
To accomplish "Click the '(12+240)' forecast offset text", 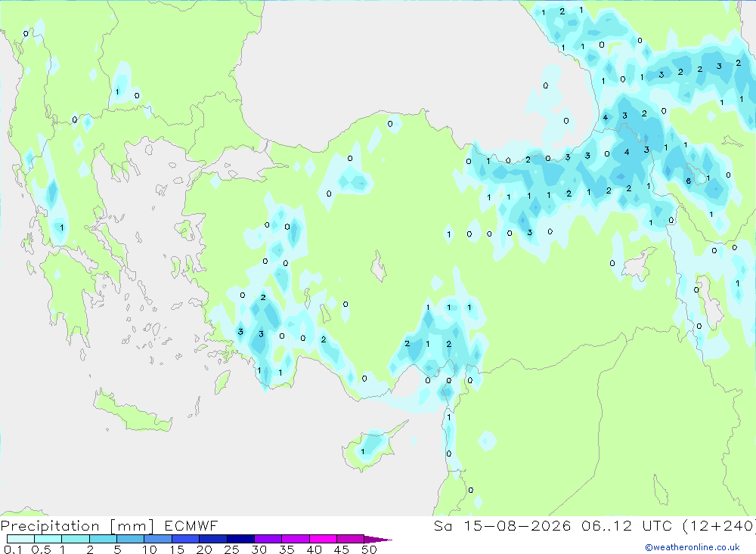I will (x=718, y=525).
